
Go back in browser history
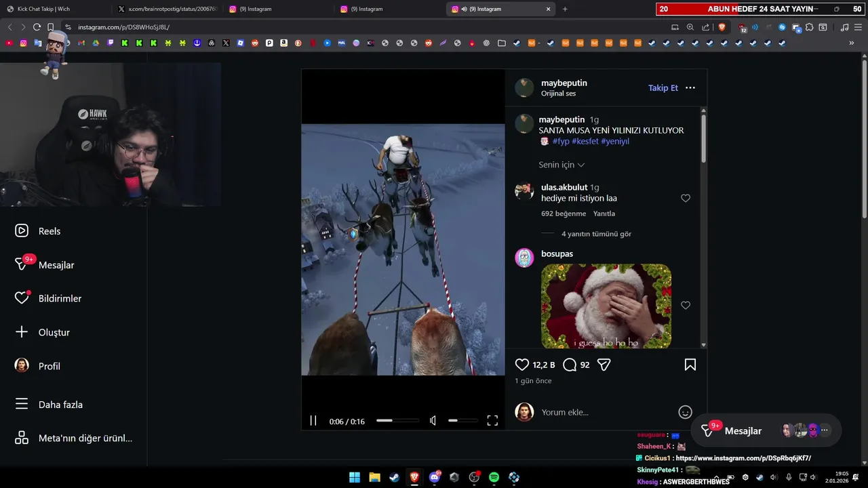pos(9,27)
